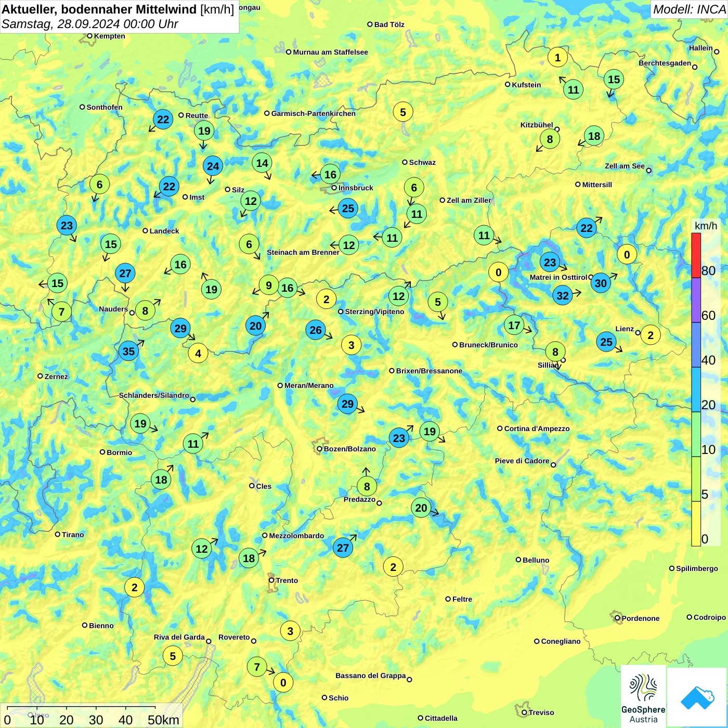
Task: Click the green 10–20 km/h legend color
Action: 696,434
